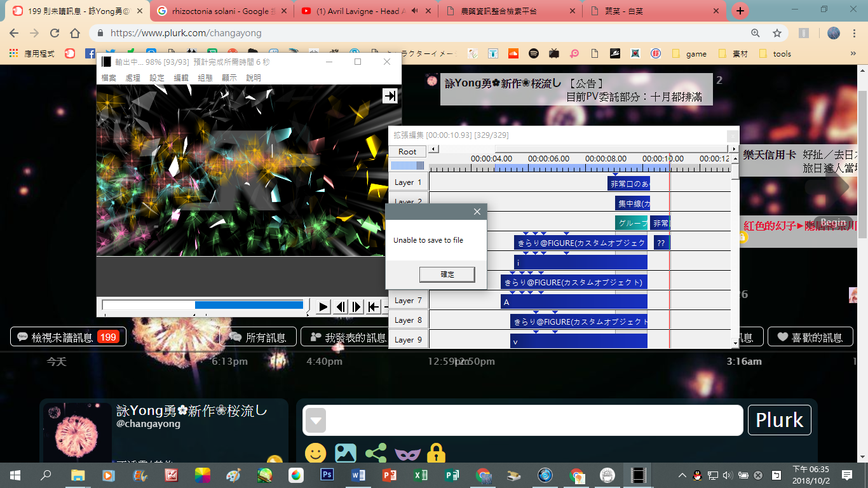Open the 處理 menu in AviUtl

click(133, 78)
